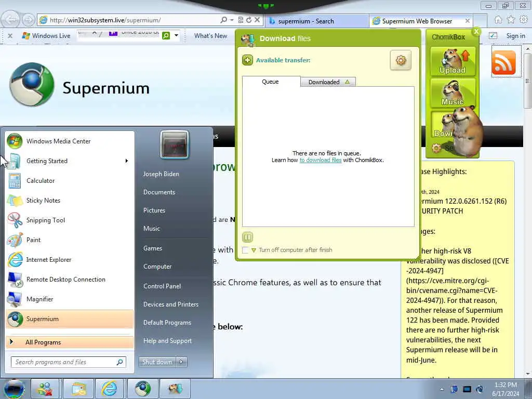
Task: Open address bar search dropdown arrow
Action: point(232,20)
